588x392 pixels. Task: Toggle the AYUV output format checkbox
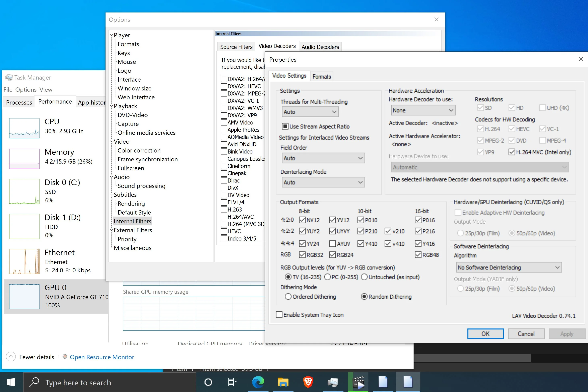[332, 244]
